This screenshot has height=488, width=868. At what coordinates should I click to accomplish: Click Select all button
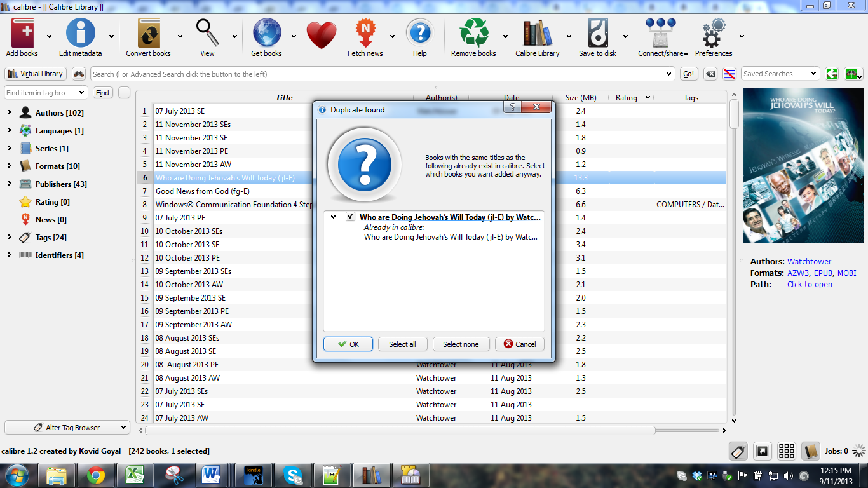402,344
